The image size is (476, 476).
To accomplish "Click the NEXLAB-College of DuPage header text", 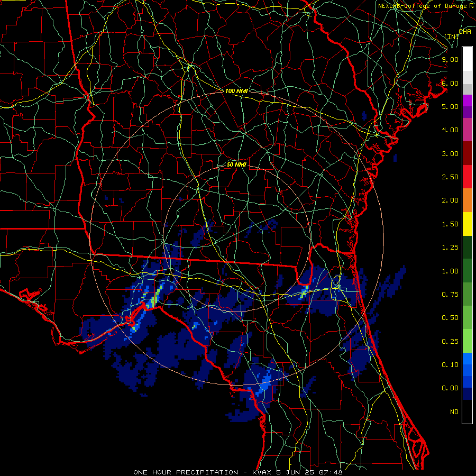I will [423, 6].
